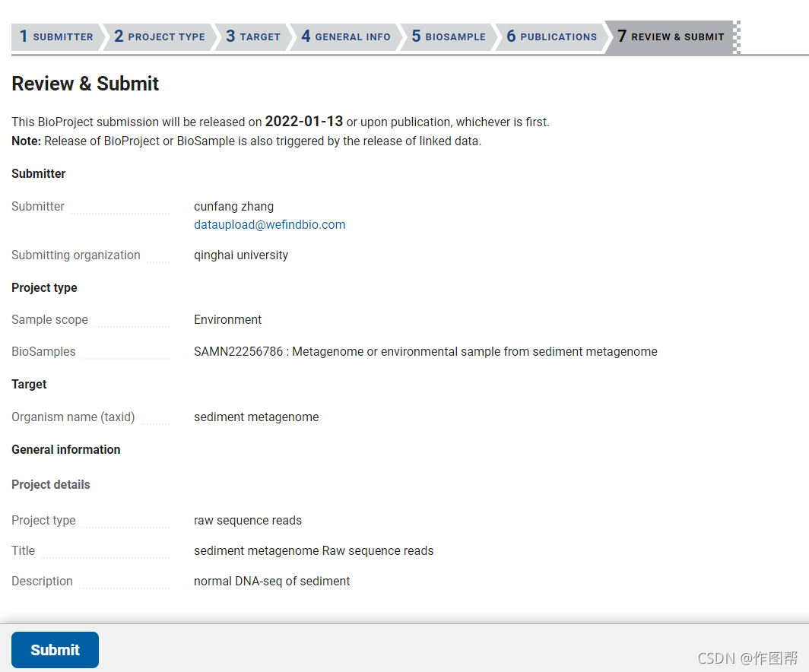The width and height of the screenshot is (809, 672).
Task: Jump to the BioSample step tab
Action: pyautogui.click(x=449, y=36)
